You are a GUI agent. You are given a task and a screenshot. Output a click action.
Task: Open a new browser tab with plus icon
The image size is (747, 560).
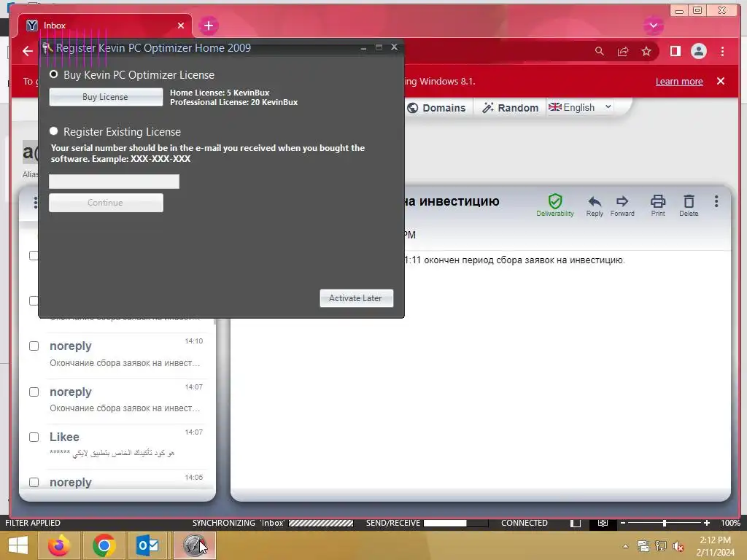pos(208,26)
